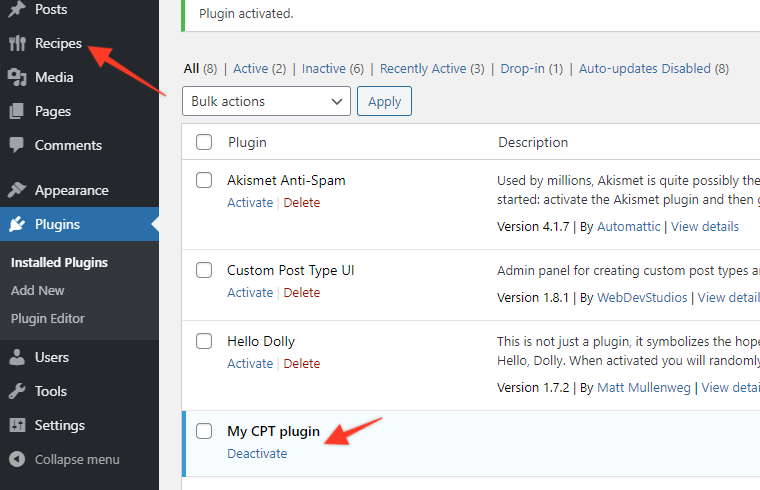Activate the Hello Dolly plugin
This screenshot has width=760, height=490.
click(x=250, y=363)
